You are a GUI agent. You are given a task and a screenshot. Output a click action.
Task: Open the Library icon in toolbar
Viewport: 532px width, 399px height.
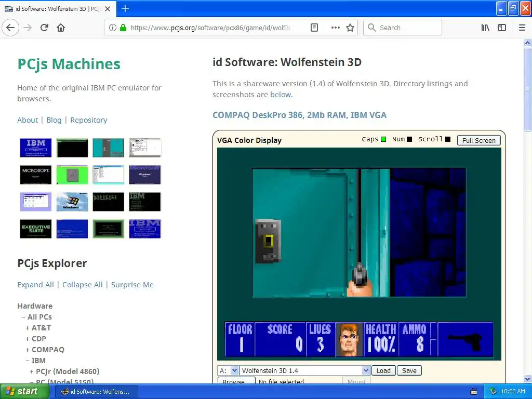(x=485, y=28)
